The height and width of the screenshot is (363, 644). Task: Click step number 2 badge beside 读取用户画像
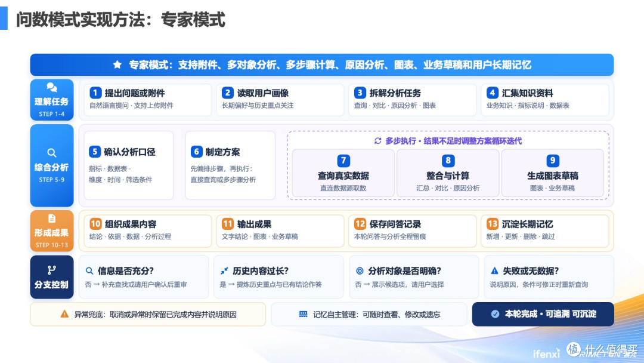pos(228,93)
